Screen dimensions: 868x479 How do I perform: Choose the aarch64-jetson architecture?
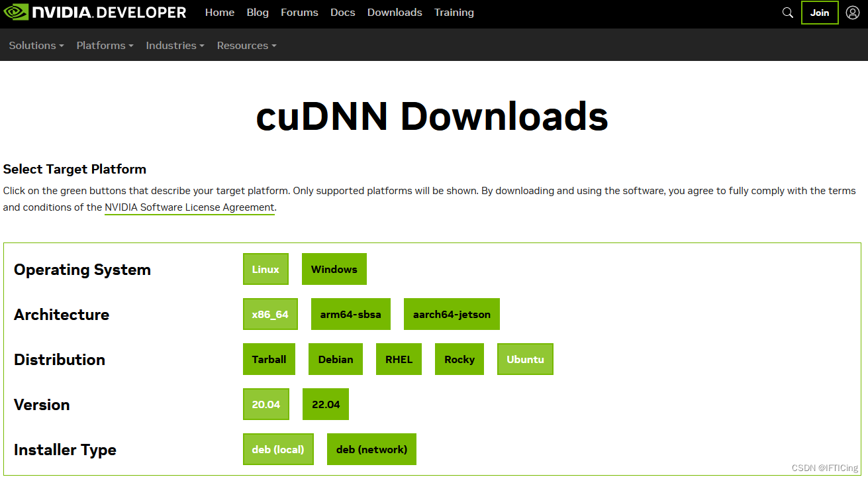tap(452, 314)
